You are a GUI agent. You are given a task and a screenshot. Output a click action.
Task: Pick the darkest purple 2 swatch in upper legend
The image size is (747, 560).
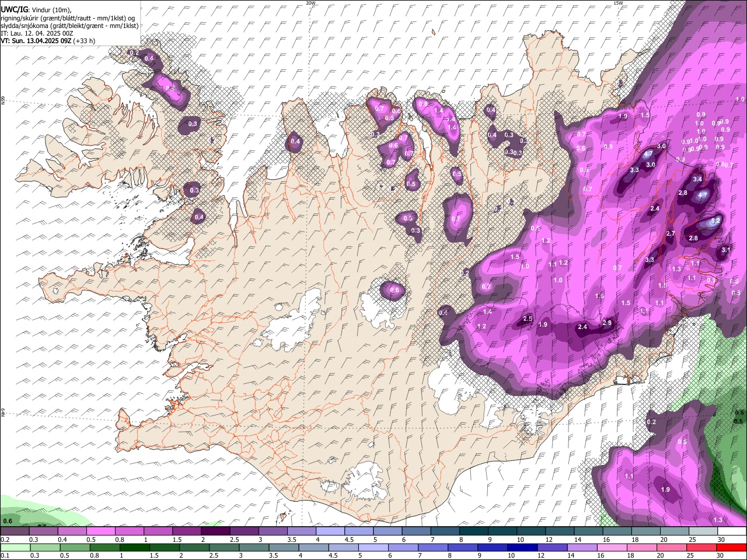(215, 531)
